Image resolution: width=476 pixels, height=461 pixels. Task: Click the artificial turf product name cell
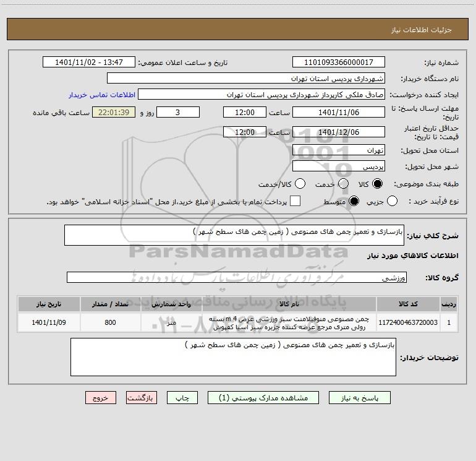(289, 322)
